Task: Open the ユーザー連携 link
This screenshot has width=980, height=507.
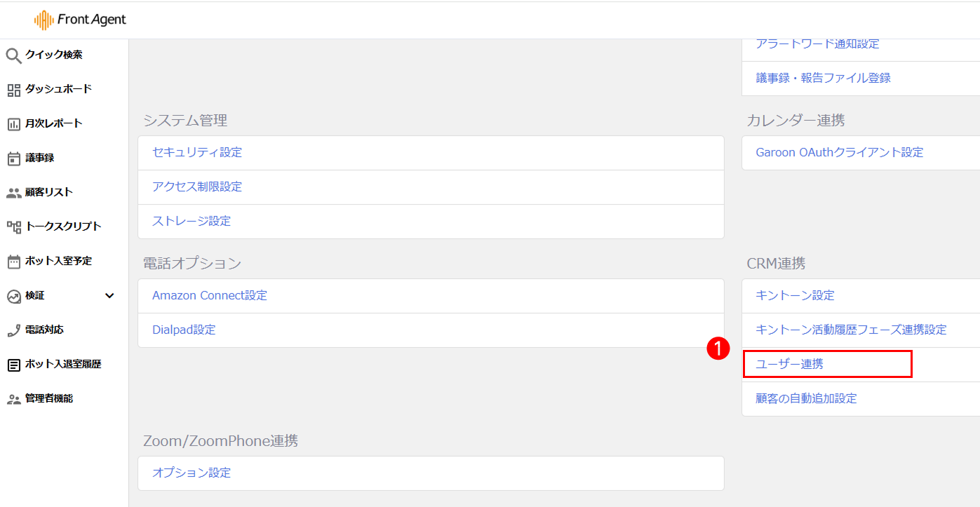Action: [x=790, y=365]
